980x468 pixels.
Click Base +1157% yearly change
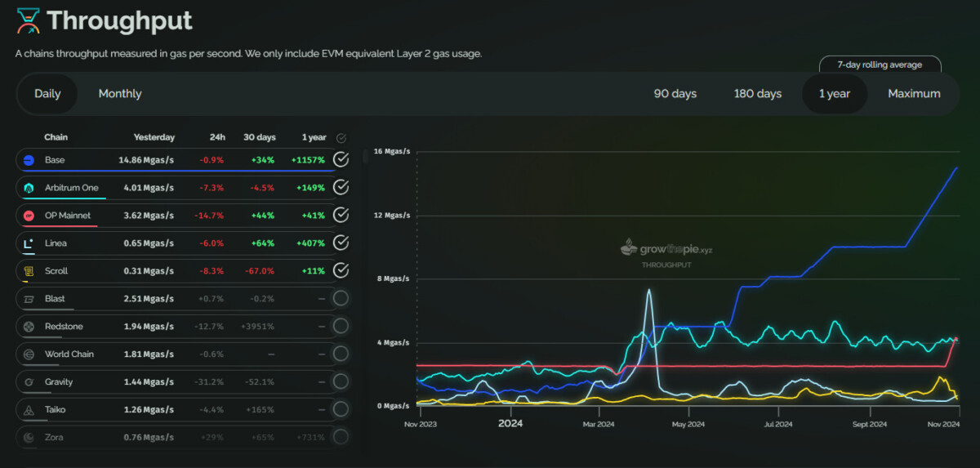pos(308,160)
